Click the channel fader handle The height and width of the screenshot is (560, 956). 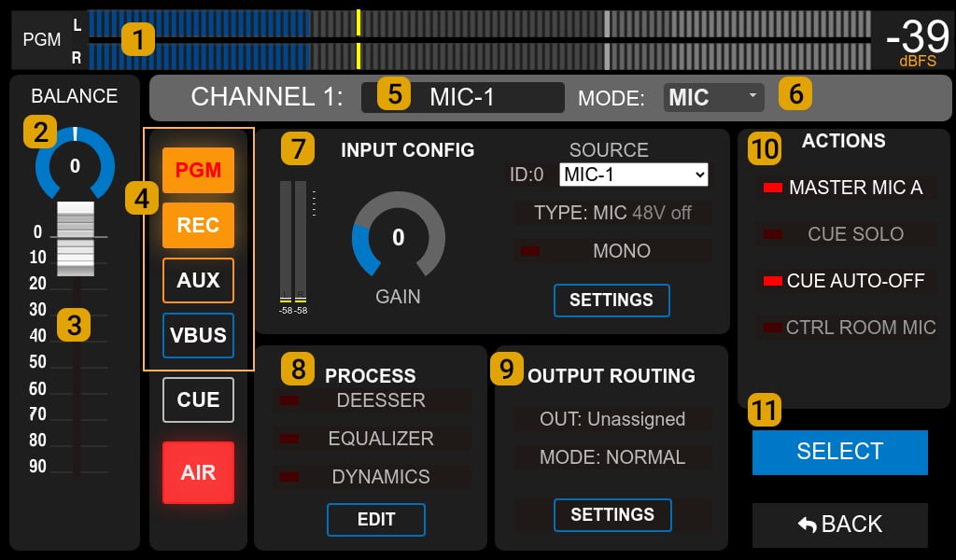click(76, 239)
